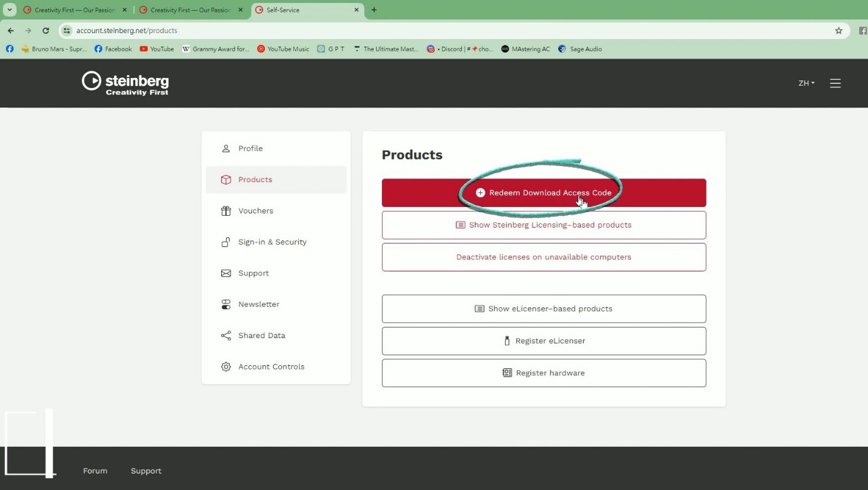Open Profile in the sidebar
Image resolution: width=868 pixels, height=490 pixels.
click(250, 148)
